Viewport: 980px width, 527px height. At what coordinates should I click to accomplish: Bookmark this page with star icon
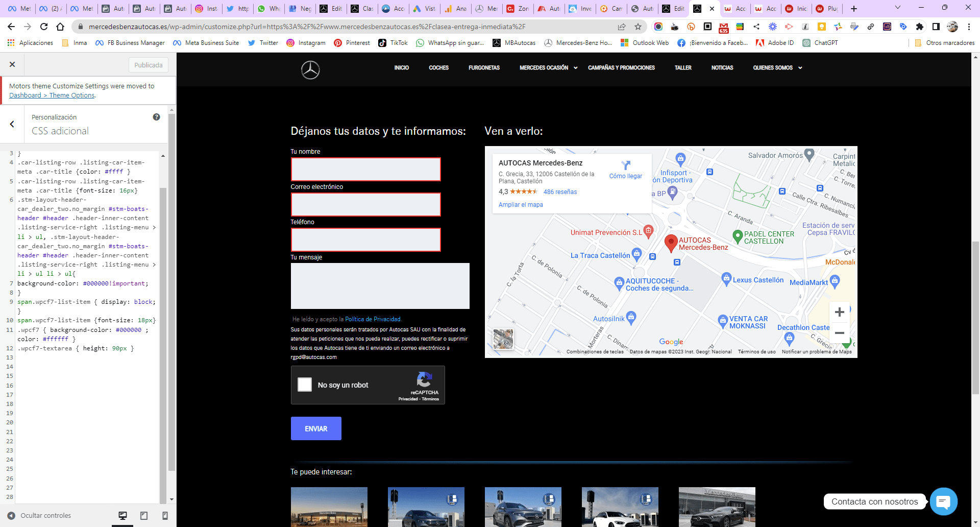pos(638,27)
